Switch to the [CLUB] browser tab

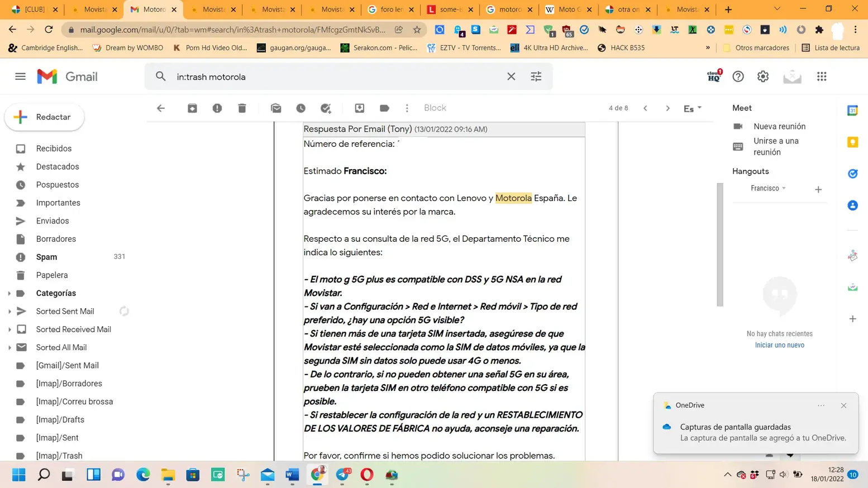(x=35, y=9)
